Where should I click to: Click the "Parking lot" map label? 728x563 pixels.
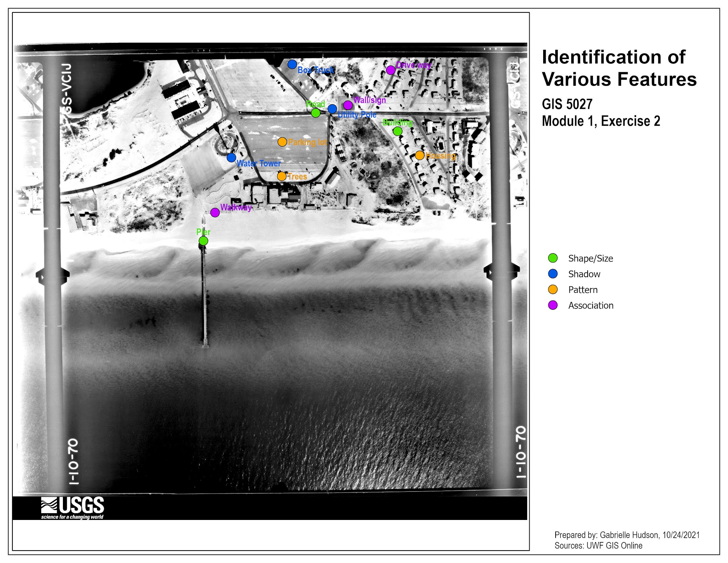coord(307,142)
